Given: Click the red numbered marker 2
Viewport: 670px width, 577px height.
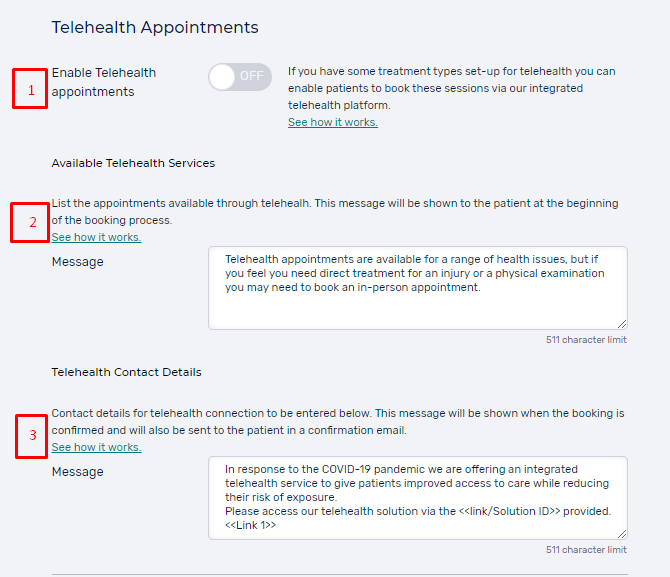Looking at the screenshot, I should click(30, 222).
